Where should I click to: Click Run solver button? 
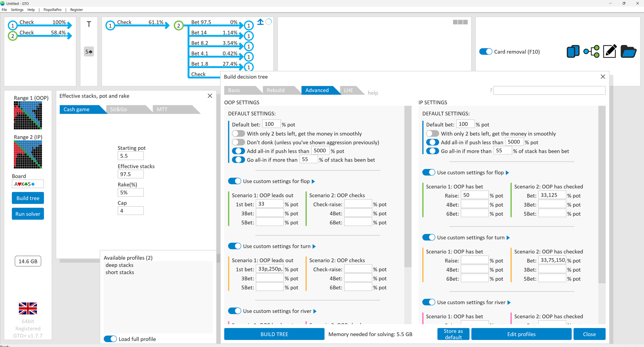(28, 214)
